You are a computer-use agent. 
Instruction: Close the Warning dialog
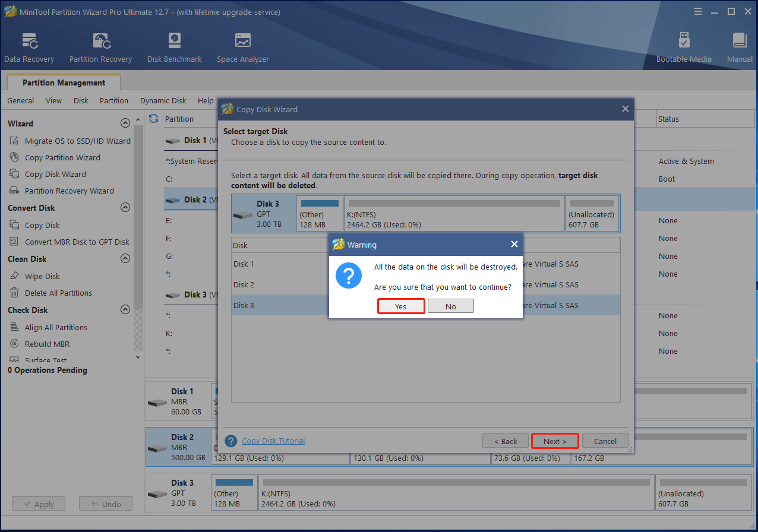(x=514, y=244)
